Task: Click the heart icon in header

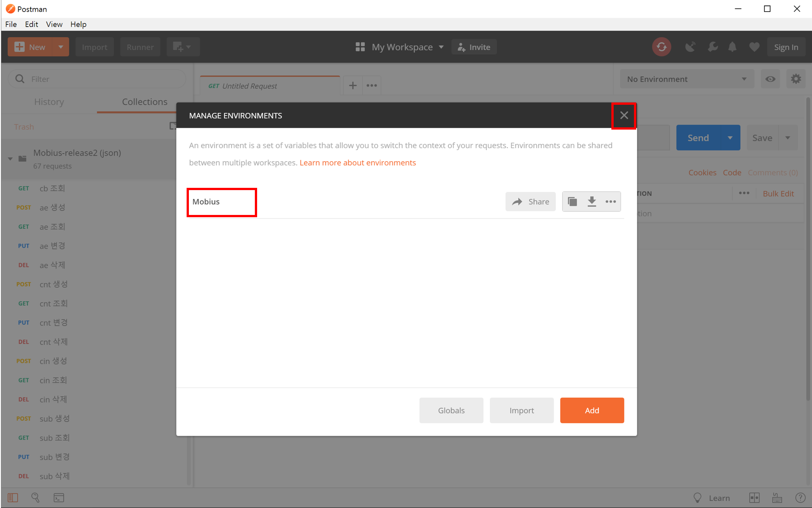Action: pos(754,47)
